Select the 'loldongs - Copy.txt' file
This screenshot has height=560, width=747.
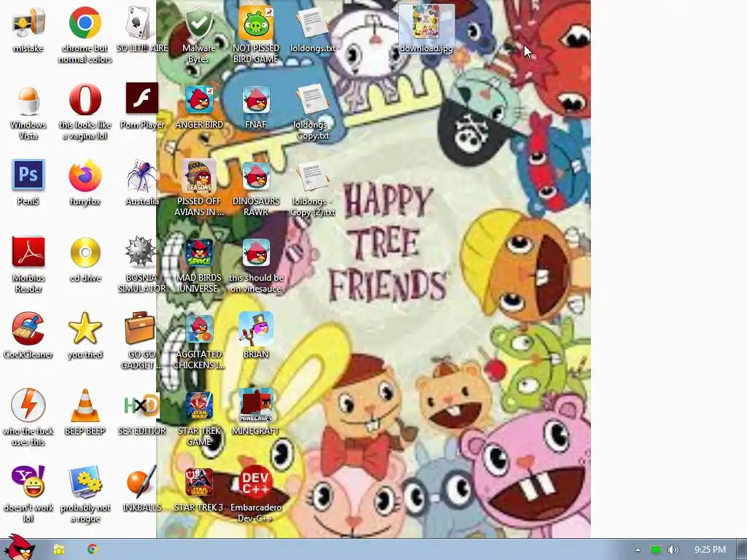[312, 99]
